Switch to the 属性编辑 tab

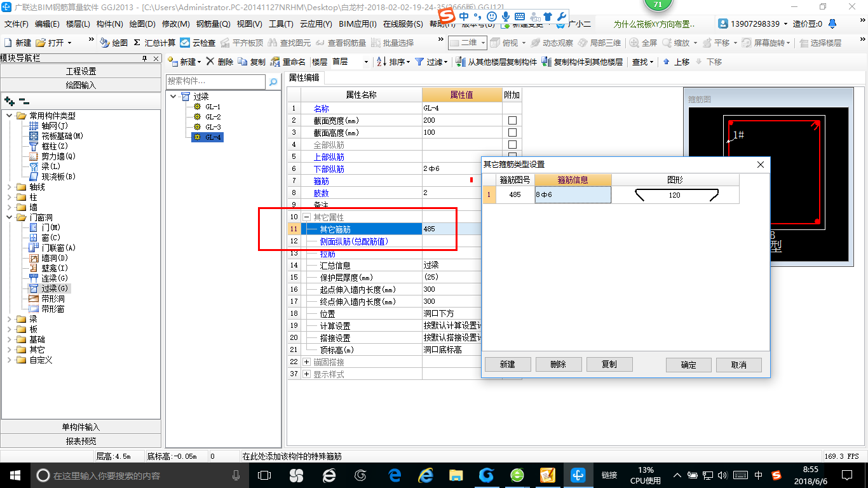click(x=304, y=78)
